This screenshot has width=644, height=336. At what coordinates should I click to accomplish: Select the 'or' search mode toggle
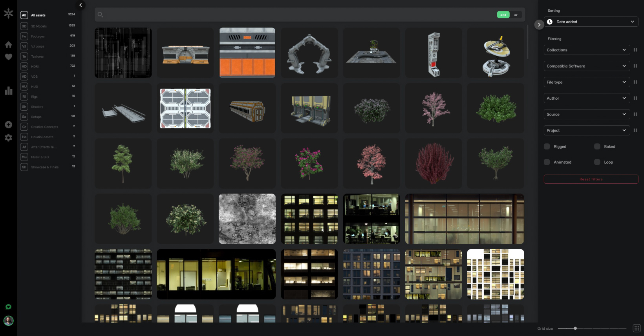pos(516,15)
